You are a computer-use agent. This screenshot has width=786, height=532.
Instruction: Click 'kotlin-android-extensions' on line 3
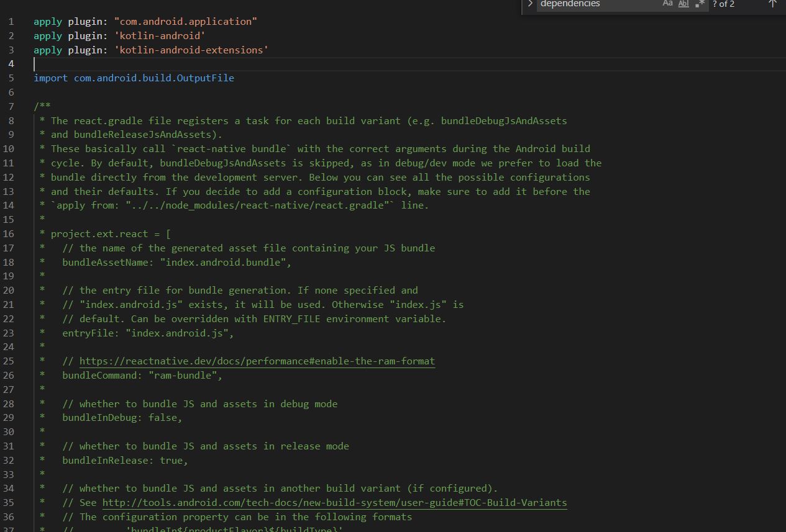191,50
